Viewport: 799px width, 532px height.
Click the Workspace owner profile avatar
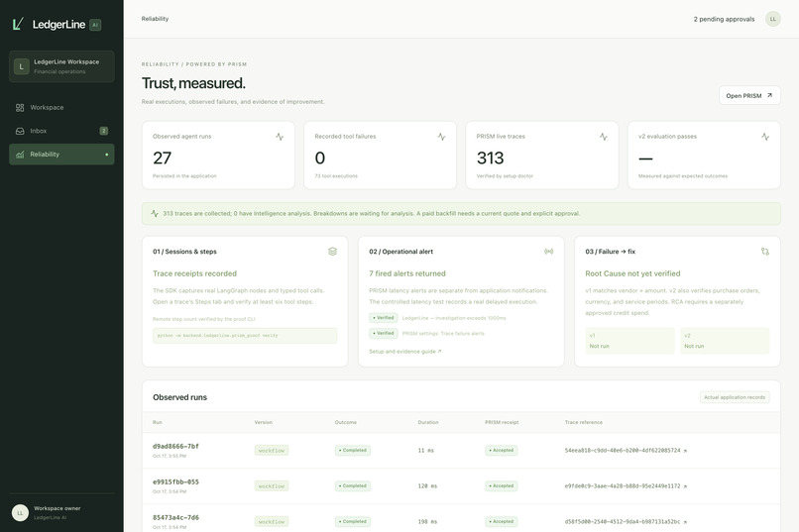coord(21,512)
